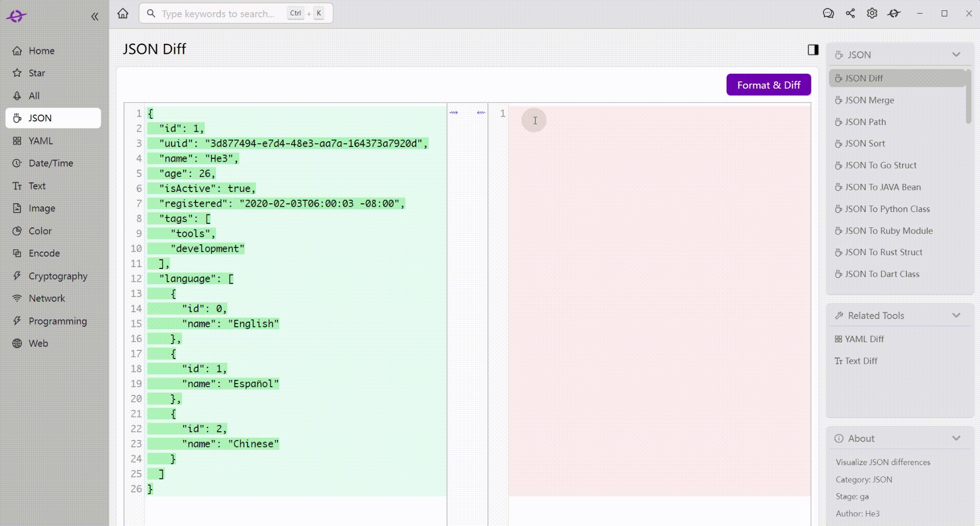Screen dimensions: 980x526
Task: Open the YAML category
Action: pyautogui.click(x=53, y=141)
